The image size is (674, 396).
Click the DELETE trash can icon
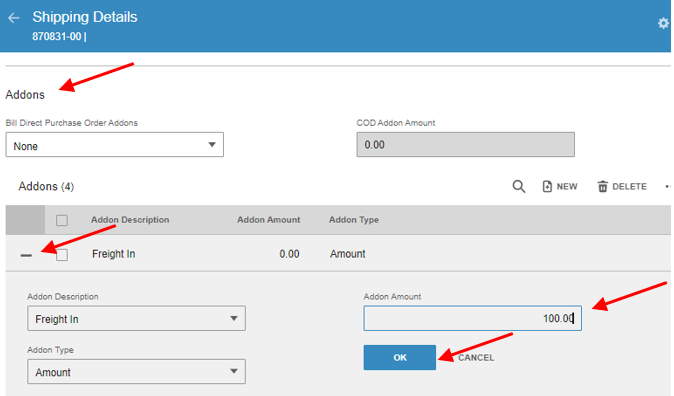[x=603, y=187]
